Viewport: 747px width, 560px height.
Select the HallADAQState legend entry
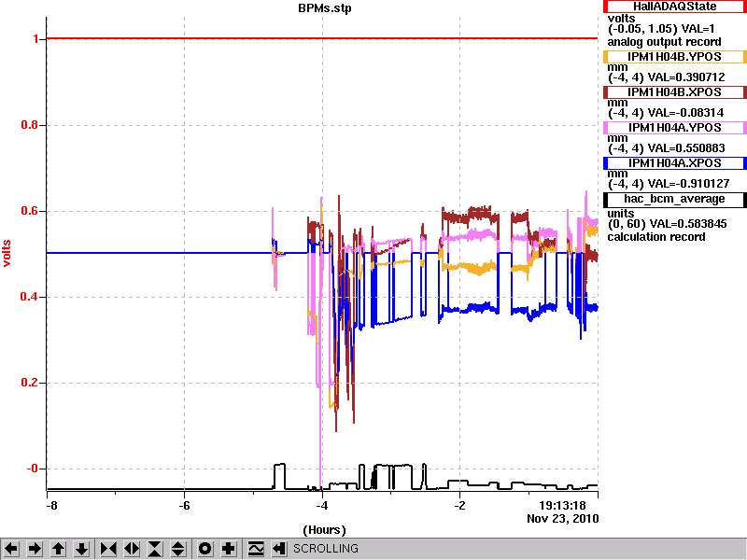pos(674,7)
